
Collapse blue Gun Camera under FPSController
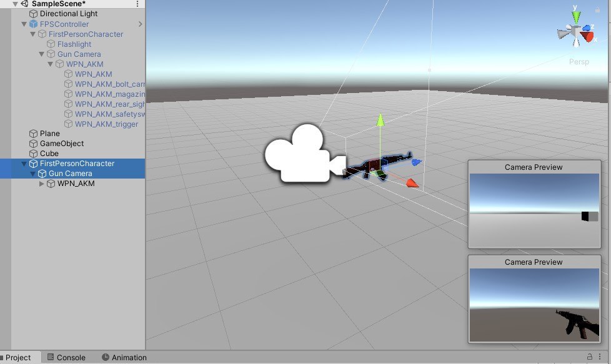pyautogui.click(x=42, y=54)
